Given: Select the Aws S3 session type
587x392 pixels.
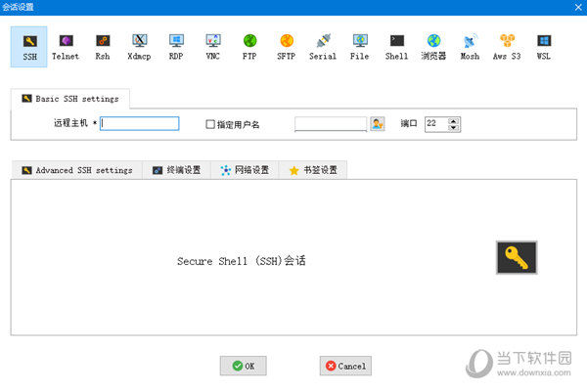Looking at the screenshot, I should coord(507,47).
